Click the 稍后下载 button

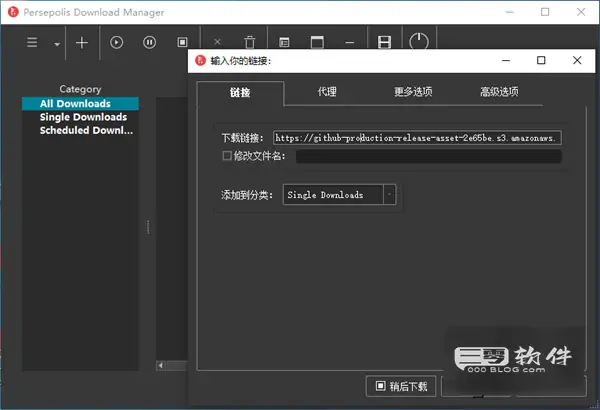pyautogui.click(x=401, y=386)
